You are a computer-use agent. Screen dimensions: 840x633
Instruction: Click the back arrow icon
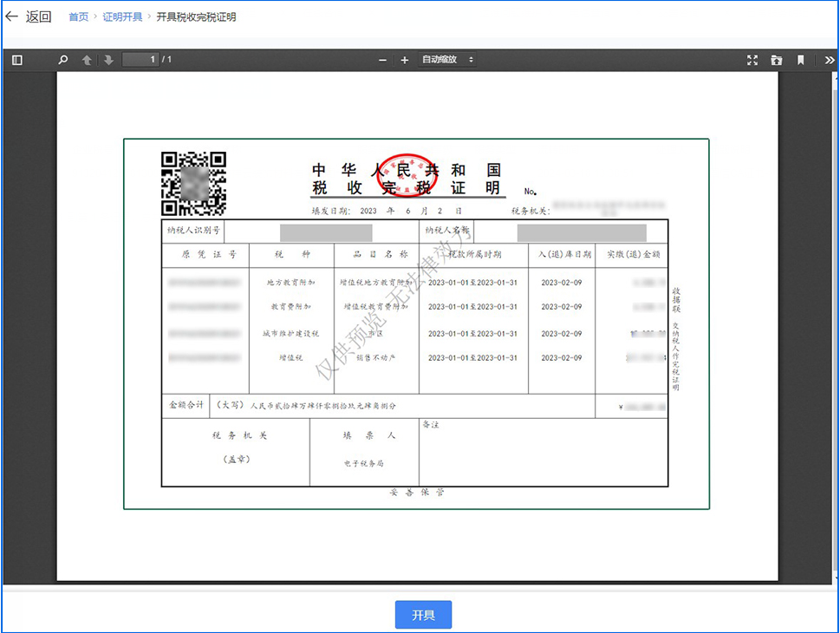(x=11, y=16)
